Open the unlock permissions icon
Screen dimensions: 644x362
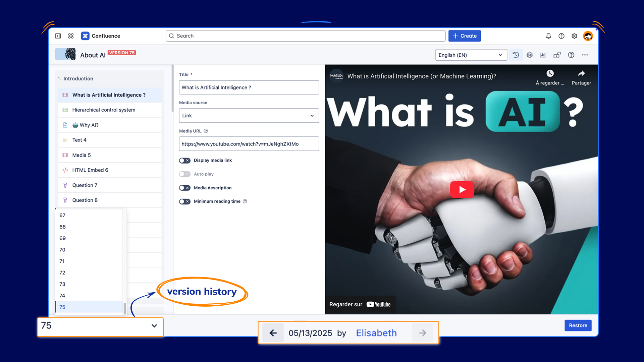557,55
